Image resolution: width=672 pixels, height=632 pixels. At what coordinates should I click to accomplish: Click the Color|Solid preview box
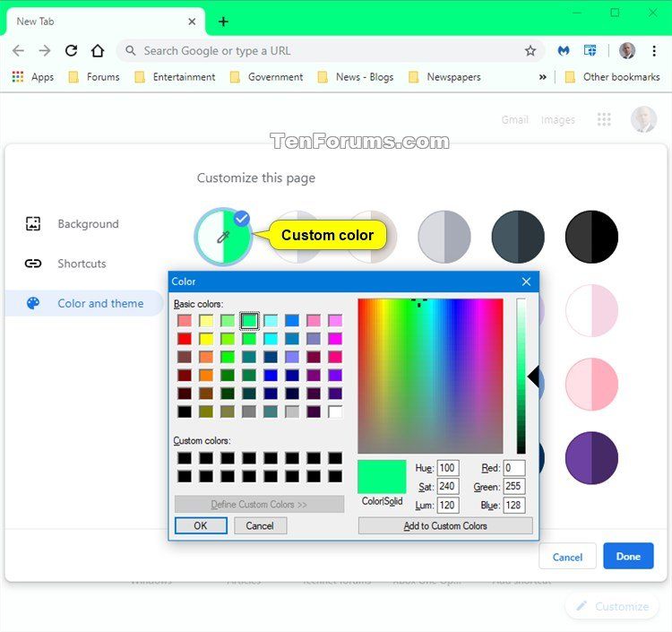(x=382, y=477)
